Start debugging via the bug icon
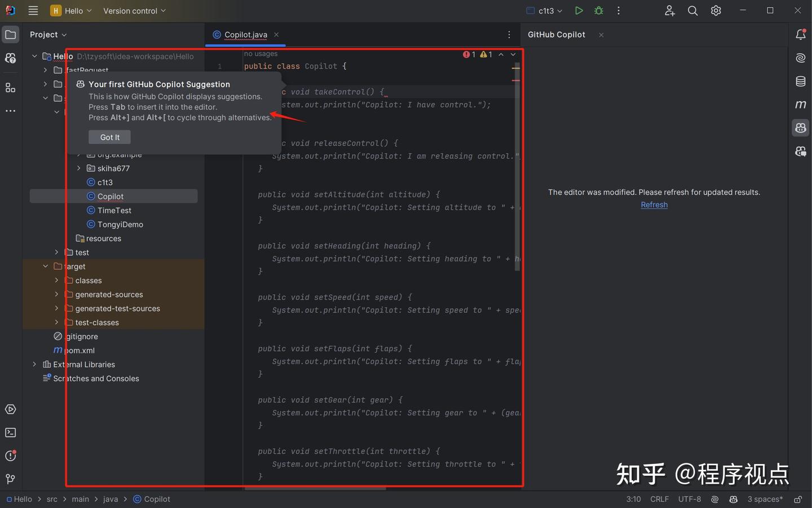 [x=598, y=10]
